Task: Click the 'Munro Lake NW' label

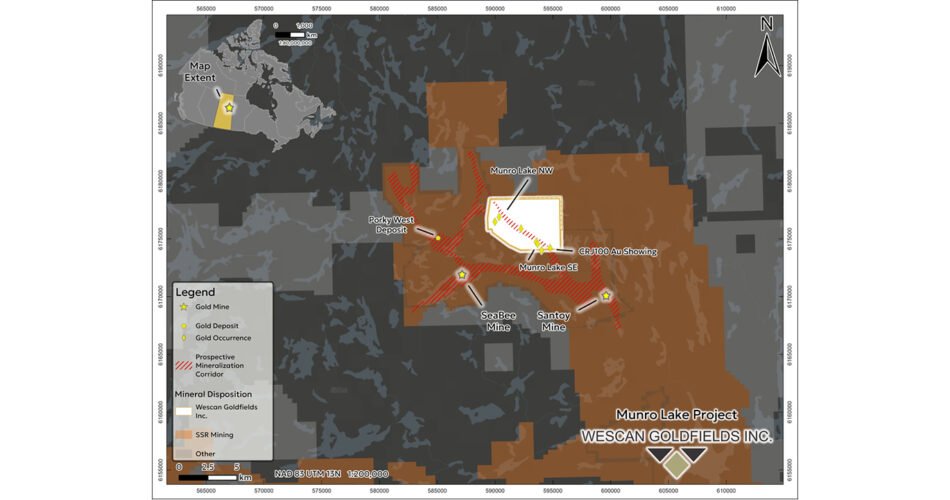Action: (x=522, y=171)
